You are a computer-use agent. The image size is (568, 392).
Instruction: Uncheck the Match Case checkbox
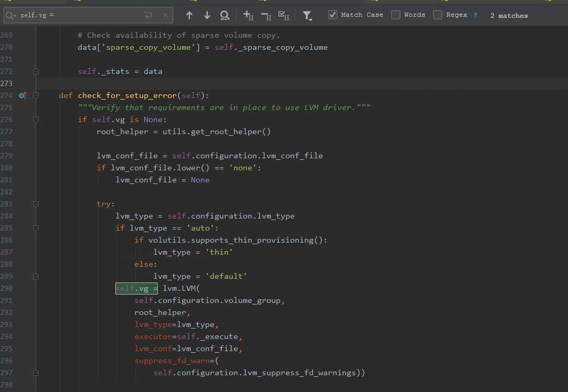pyautogui.click(x=333, y=15)
